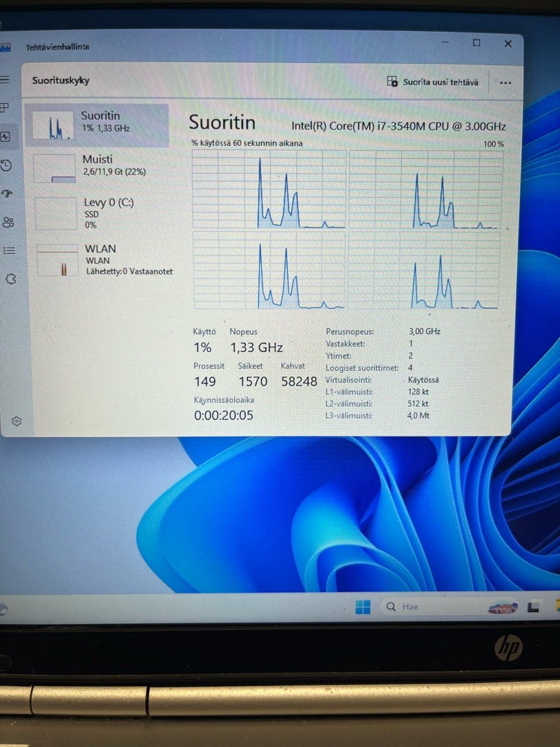The width and height of the screenshot is (560, 747).
Task: Click the Suoritin usage thumbnail graph
Action: 53,125
